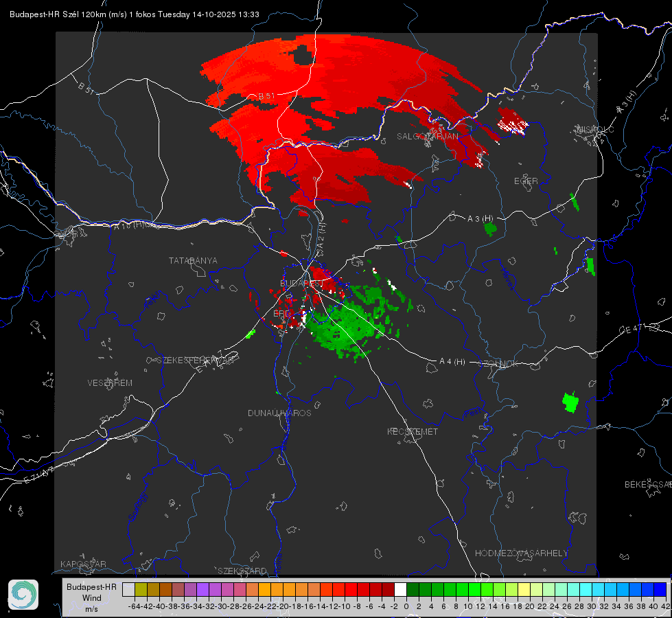This screenshot has width=672, height=618.
Task: Click the 'Somogy' county label
Action: (137, 507)
